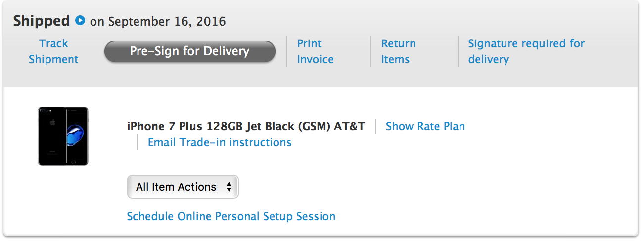Click the iPhone 7 Plus product thumbnail
Image resolution: width=644 pixels, height=244 pixels.
(63, 136)
